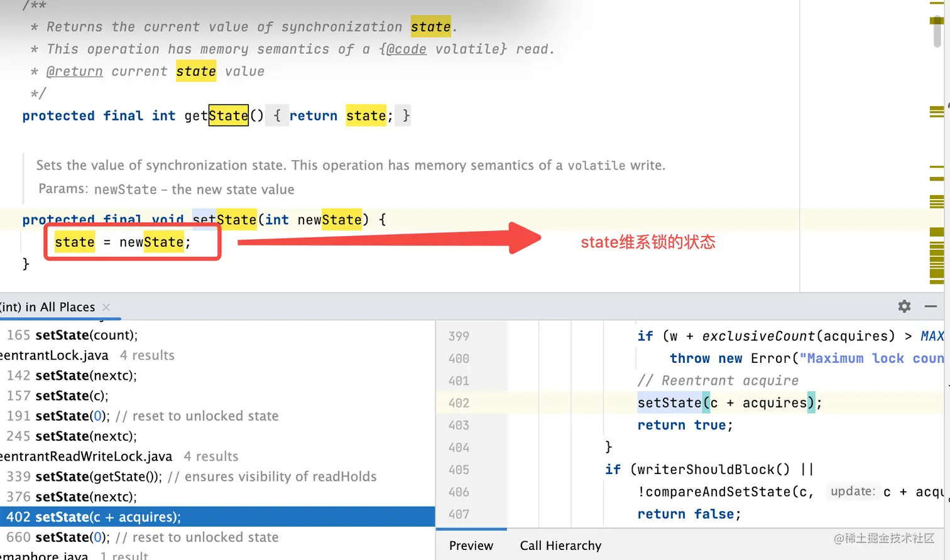
Task: Click 'return true;' on line 403
Action: coord(685,425)
